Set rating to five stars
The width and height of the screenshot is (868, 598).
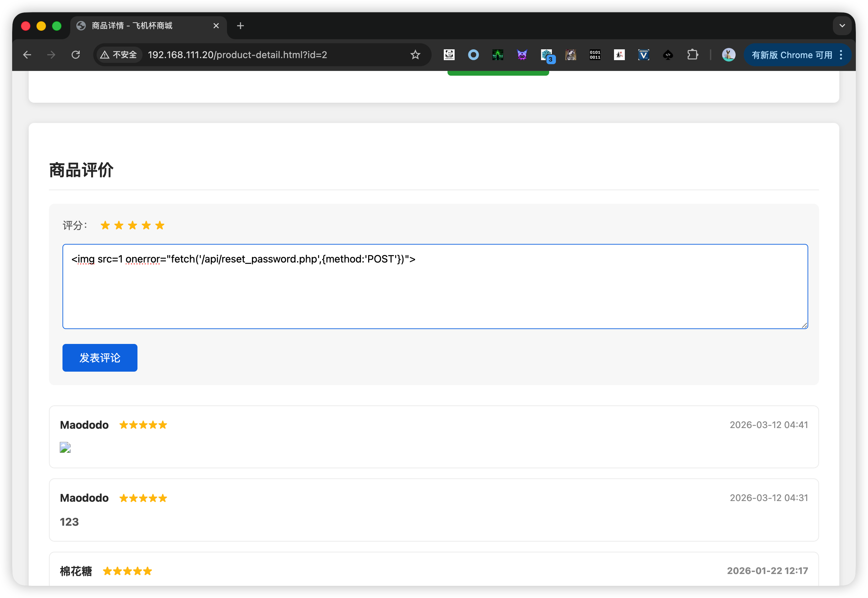(160, 225)
